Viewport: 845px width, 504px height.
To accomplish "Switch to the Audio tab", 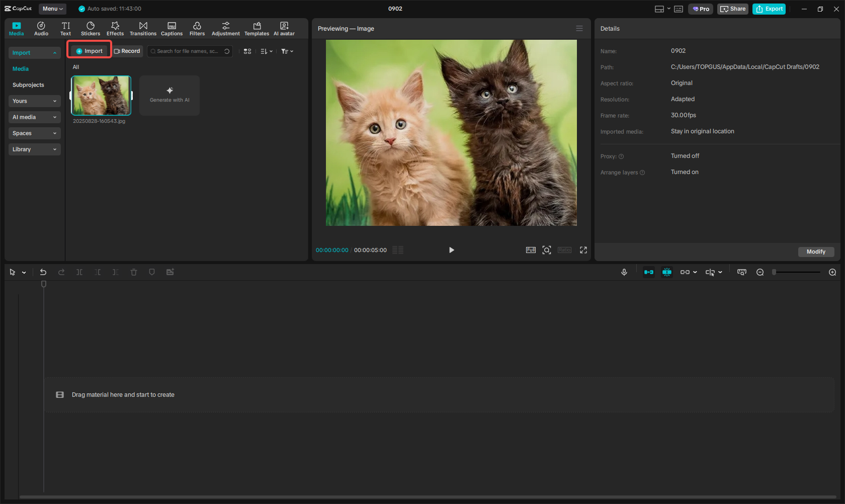I will (41, 28).
